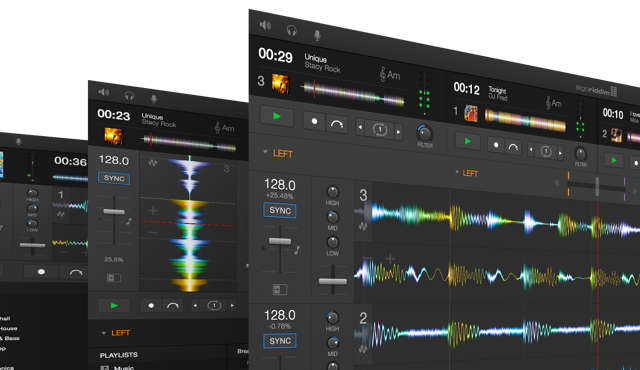The image size is (640, 370).
Task: Expand LEFT disclosure triangle in the middle window
Action: (x=104, y=333)
